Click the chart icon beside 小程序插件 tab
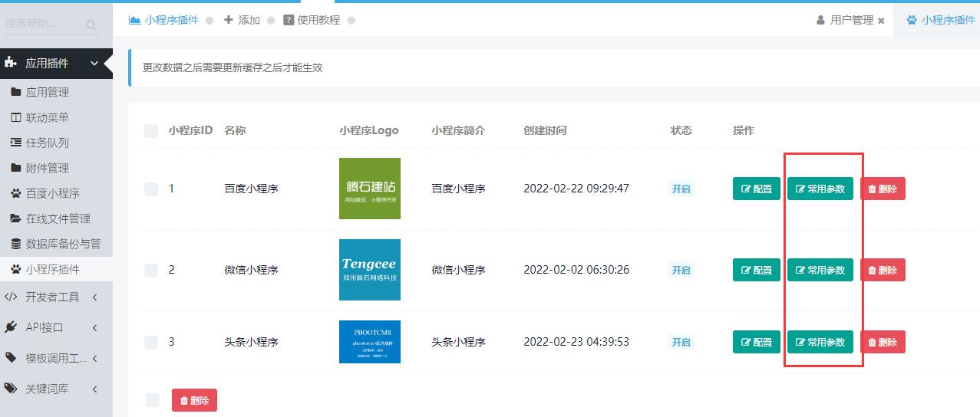 pos(135,20)
